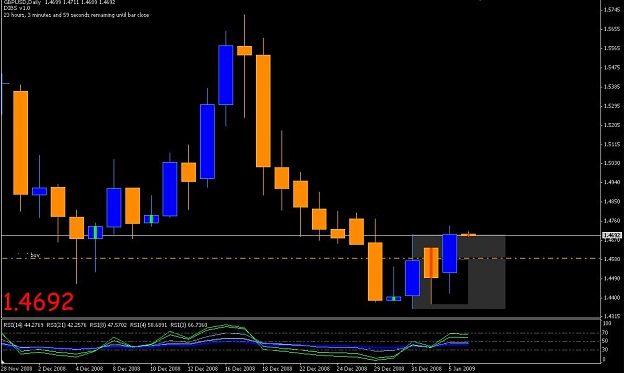This screenshot has width=625, height=373.
Task: Click the 8 Dec 2008 date label
Action: coord(126,369)
